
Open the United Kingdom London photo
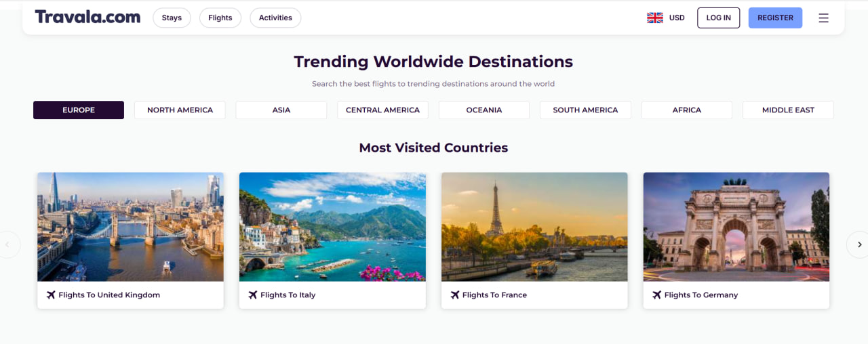pos(130,227)
